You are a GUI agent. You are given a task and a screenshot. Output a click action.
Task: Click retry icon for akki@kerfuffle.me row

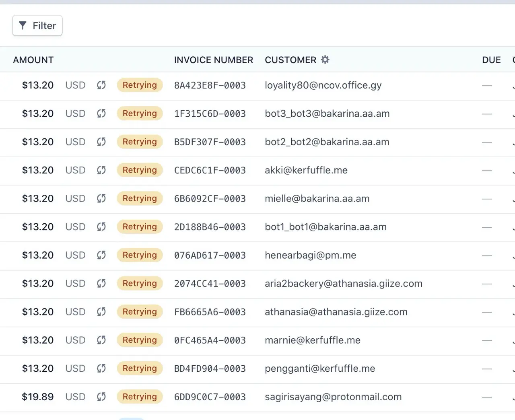(x=101, y=170)
